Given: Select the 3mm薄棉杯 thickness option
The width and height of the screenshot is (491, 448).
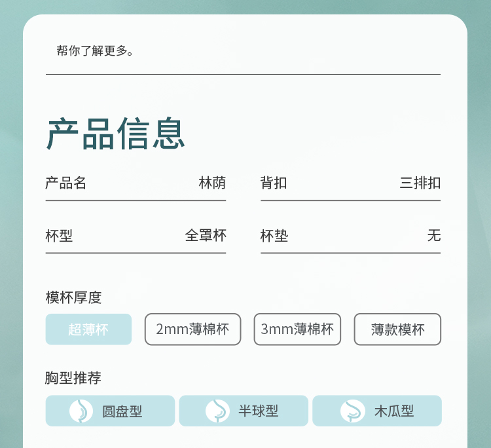Looking at the screenshot, I should [x=297, y=329].
